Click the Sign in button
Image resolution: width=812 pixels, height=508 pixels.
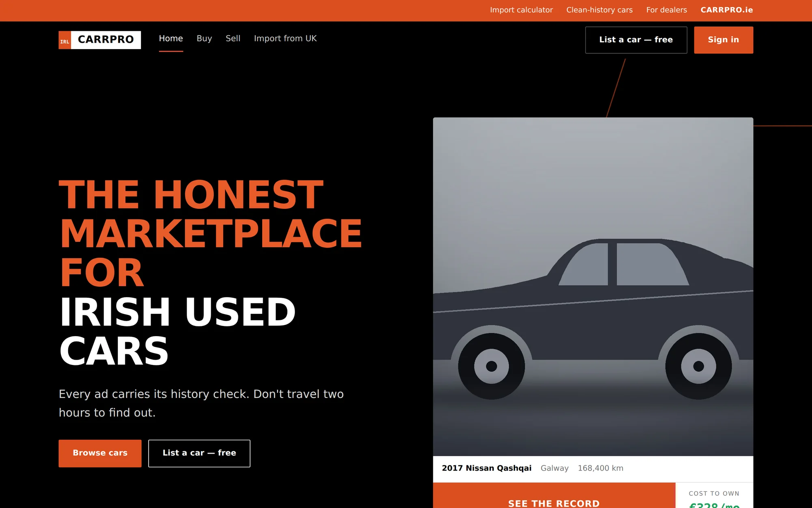pos(723,40)
